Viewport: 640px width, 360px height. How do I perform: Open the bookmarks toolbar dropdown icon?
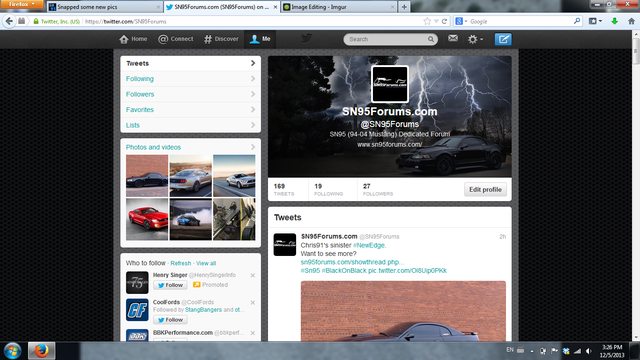[x=595, y=21]
